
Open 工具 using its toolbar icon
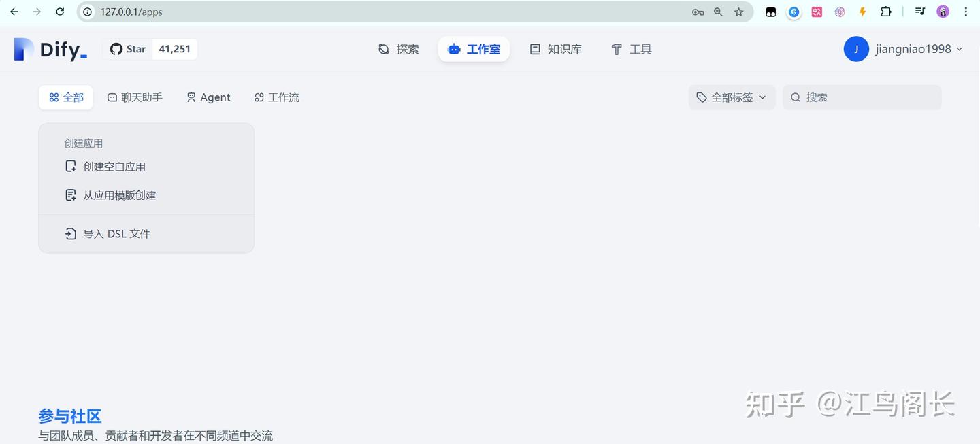point(616,48)
